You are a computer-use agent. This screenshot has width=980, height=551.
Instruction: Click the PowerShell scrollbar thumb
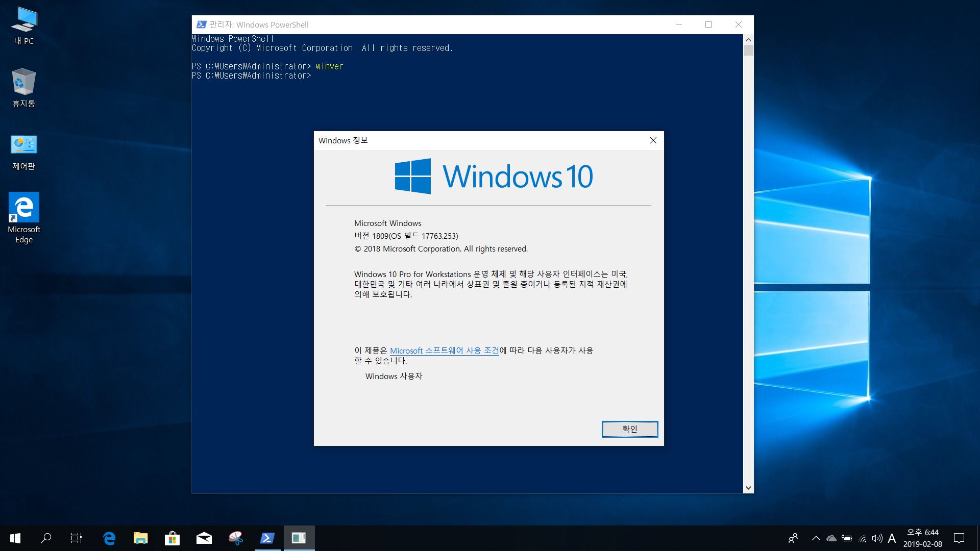coord(748,50)
